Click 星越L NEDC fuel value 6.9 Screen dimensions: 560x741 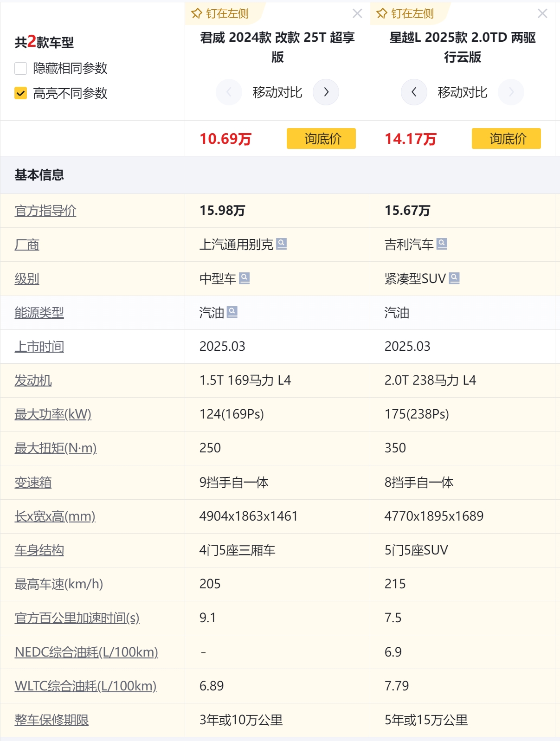(x=393, y=652)
